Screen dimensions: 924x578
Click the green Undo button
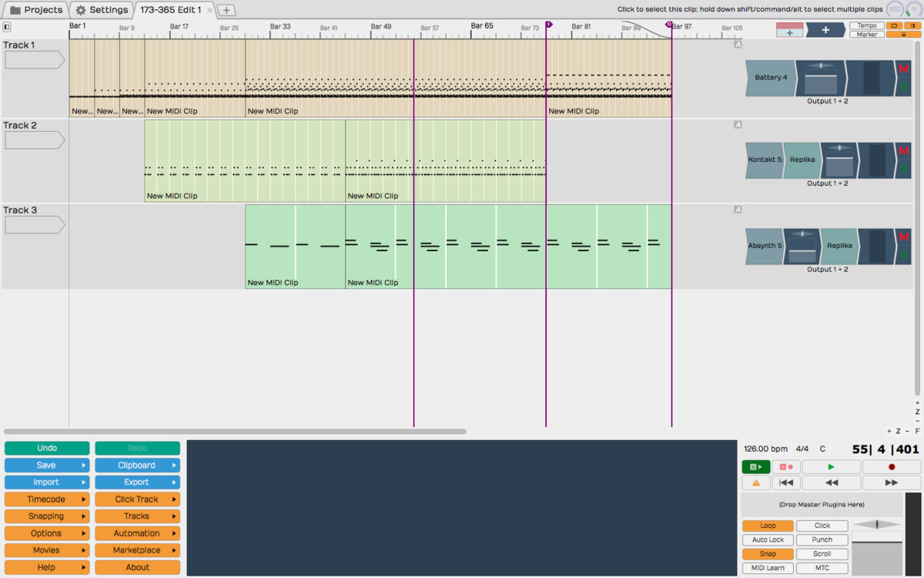[47, 449]
